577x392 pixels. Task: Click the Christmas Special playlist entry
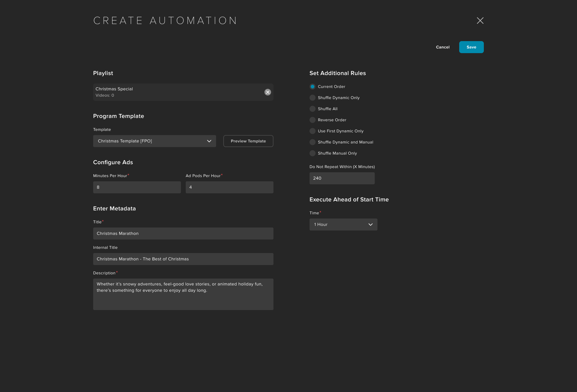pos(183,92)
